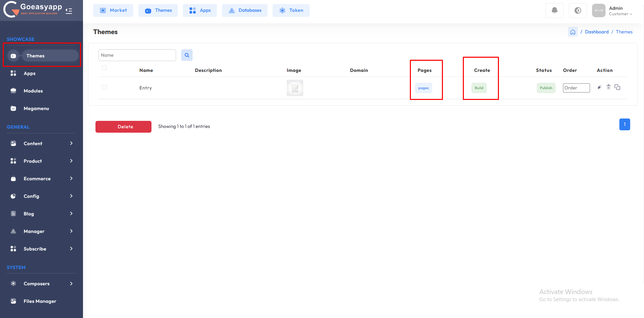Open Files Manager in the sidebar
This screenshot has height=318, width=644.
(x=40, y=301)
